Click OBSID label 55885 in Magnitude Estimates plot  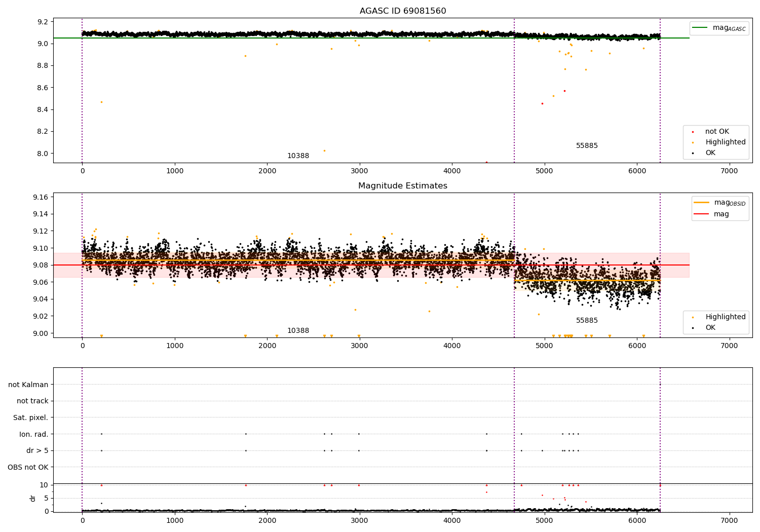tap(587, 321)
